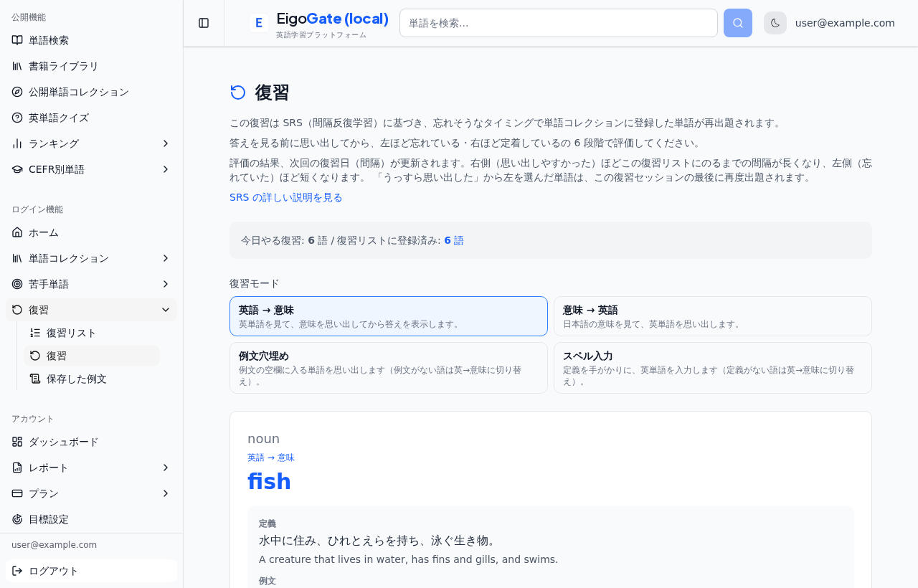This screenshot has height=588, width=918.
Task: Click the EigoGate (local) title link
Action: click(x=332, y=19)
